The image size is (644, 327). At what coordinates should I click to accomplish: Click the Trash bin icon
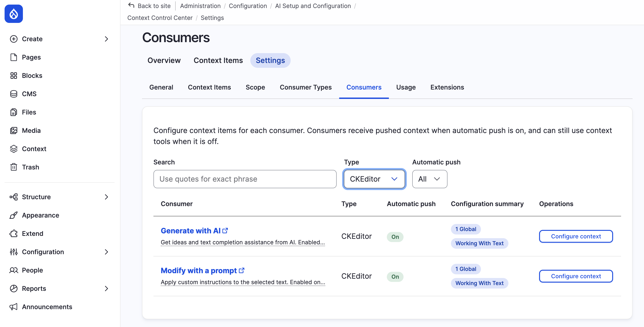(x=14, y=167)
